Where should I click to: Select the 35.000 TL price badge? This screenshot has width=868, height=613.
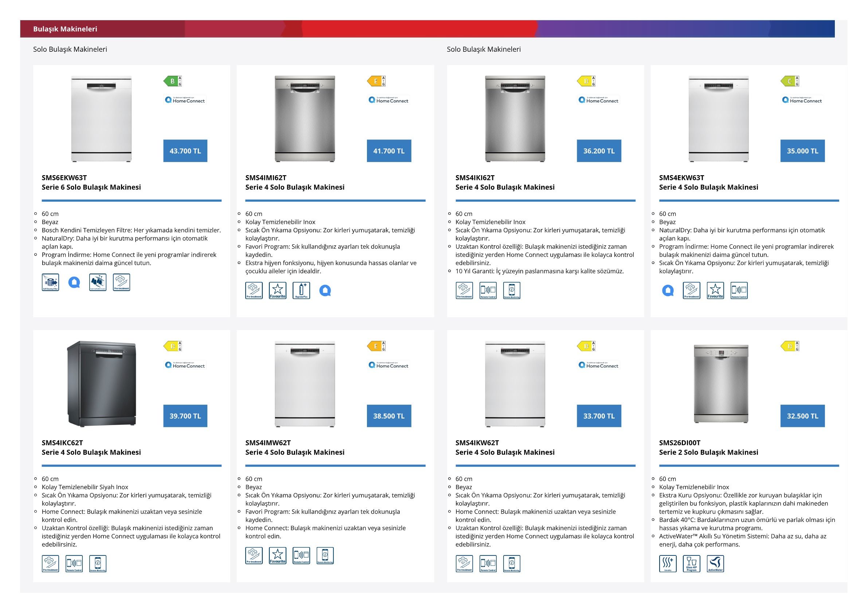click(803, 151)
